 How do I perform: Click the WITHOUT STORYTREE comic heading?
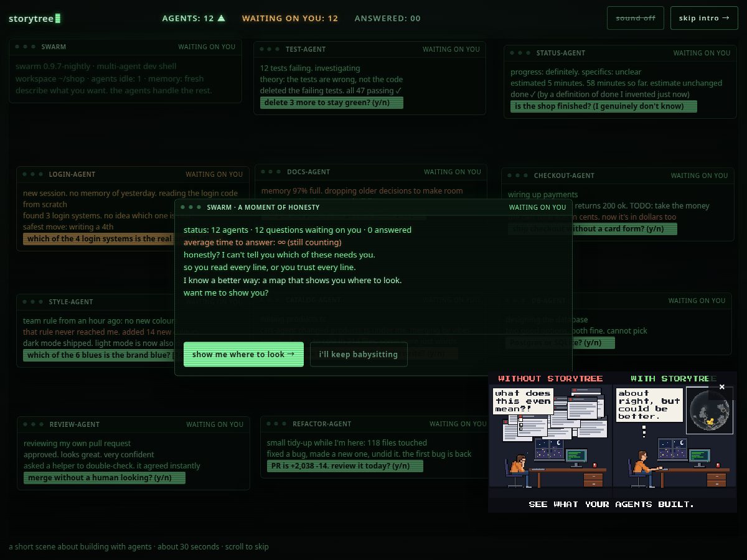coord(551,378)
